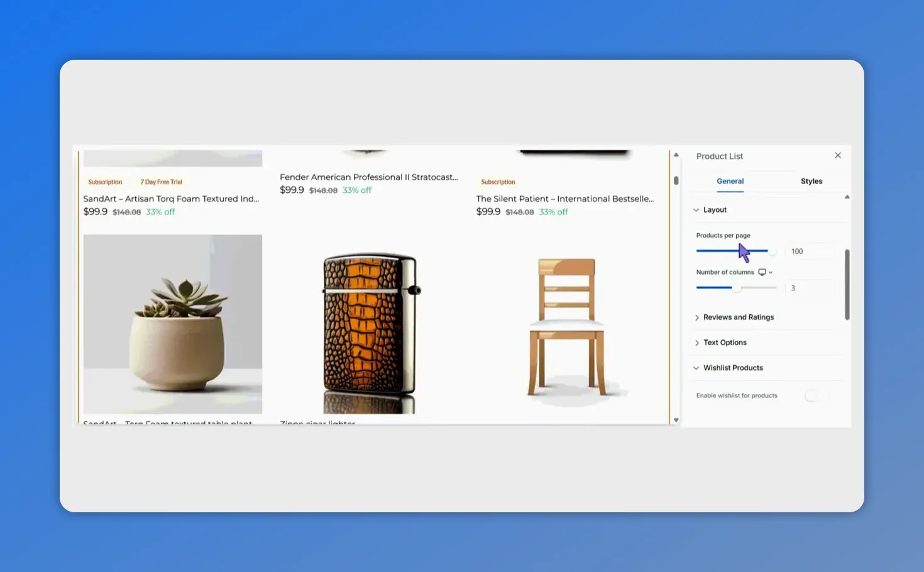Image resolution: width=924 pixels, height=572 pixels.
Task: Click the Zippo cigar lighter product image
Action: tap(370, 324)
